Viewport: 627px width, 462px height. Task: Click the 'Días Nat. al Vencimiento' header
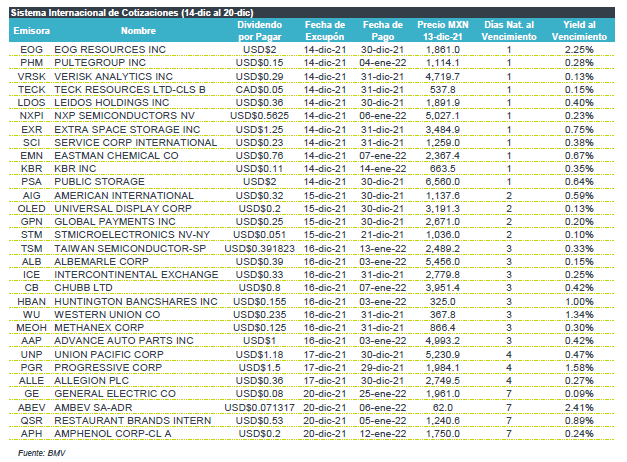tap(509, 31)
